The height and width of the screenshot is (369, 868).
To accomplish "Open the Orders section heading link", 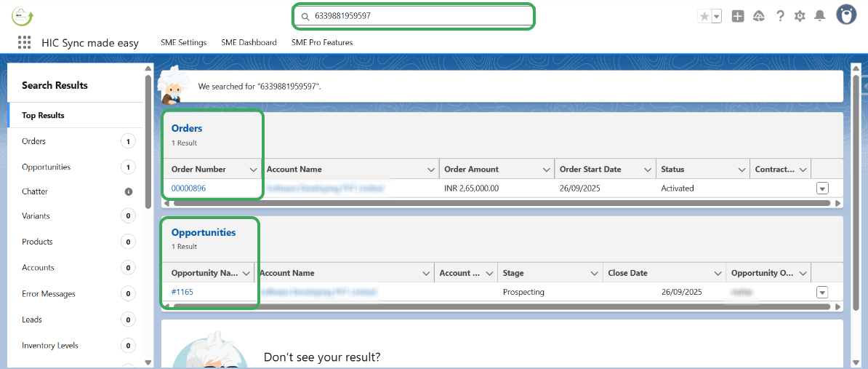I will pyautogui.click(x=187, y=128).
